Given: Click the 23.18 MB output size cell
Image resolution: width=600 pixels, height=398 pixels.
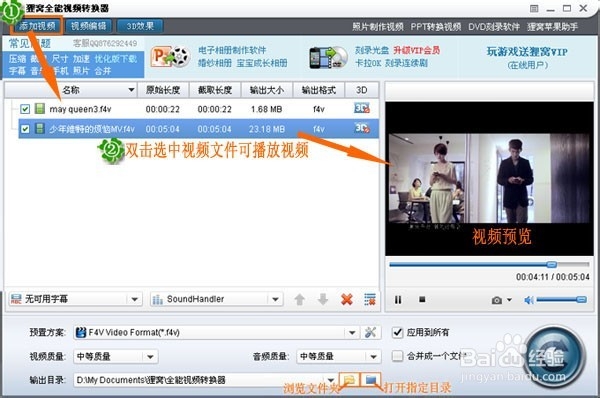Looking at the screenshot, I should [266, 129].
